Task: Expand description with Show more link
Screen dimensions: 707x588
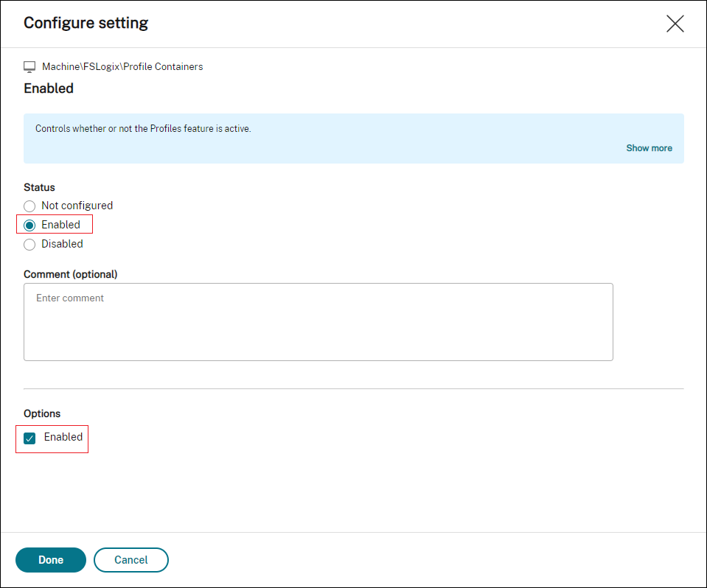Action: click(x=649, y=148)
